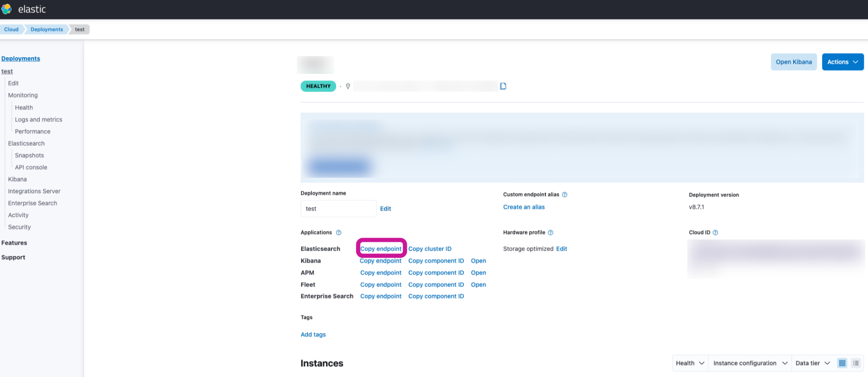Open the Health filter dropdown
The width and height of the screenshot is (868, 377).
(690, 363)
